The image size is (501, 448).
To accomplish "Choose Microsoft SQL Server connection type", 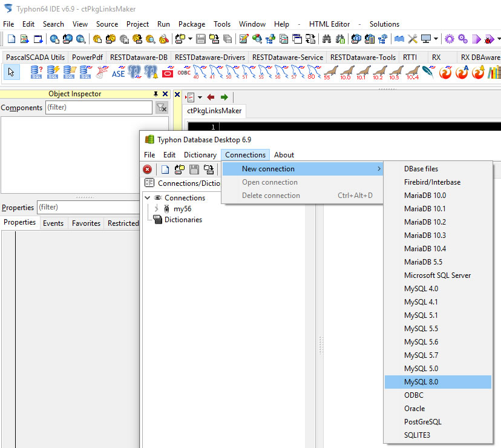I will point(437,275).
